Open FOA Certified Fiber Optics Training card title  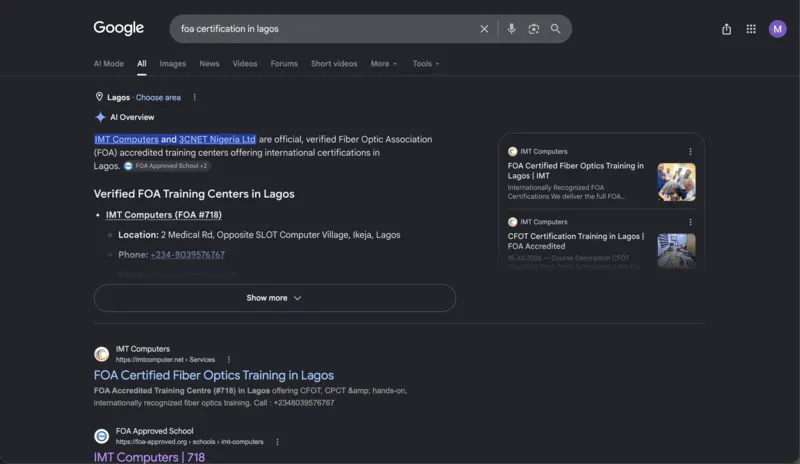tap(576, 170)
